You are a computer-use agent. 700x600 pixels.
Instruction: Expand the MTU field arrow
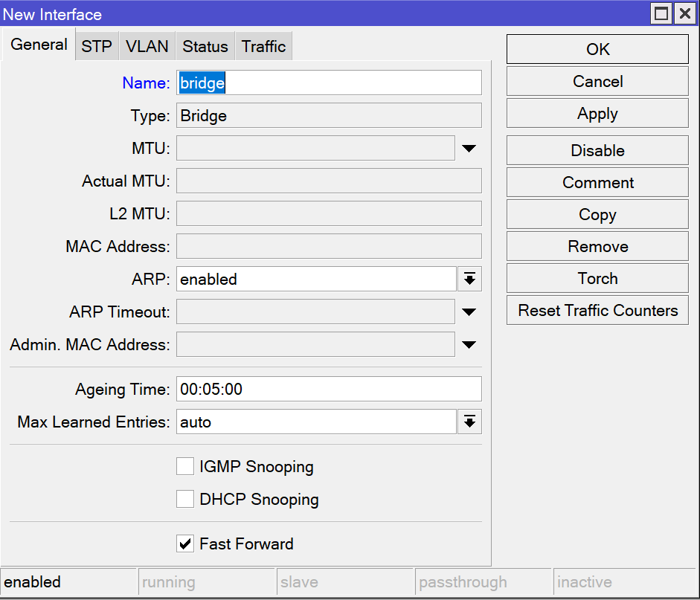pyautogui.click(x=469, y=149)
